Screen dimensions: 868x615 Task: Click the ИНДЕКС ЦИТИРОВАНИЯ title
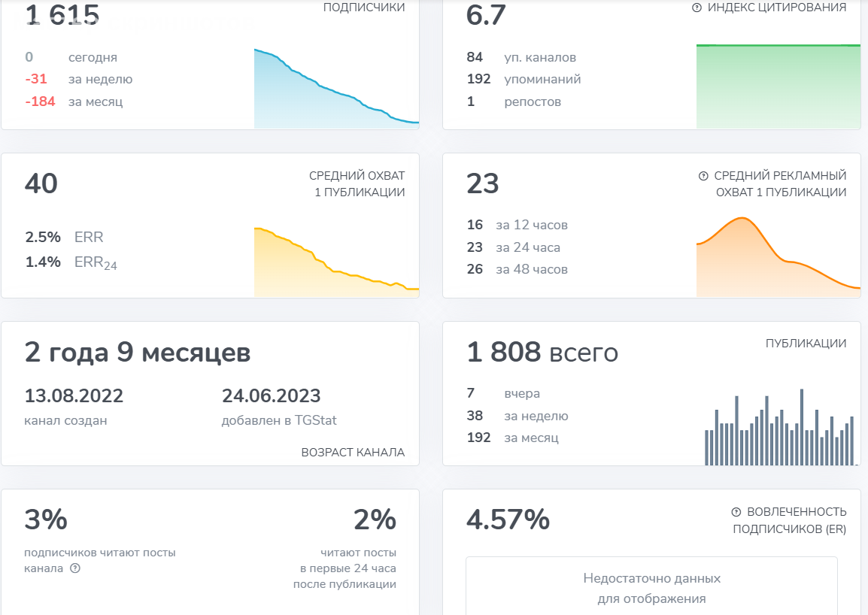[777, 8]
